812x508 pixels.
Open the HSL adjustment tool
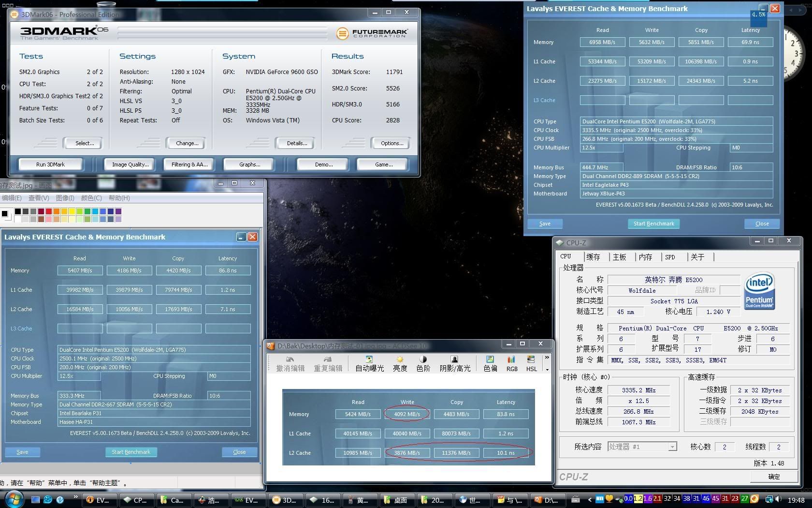531,360
